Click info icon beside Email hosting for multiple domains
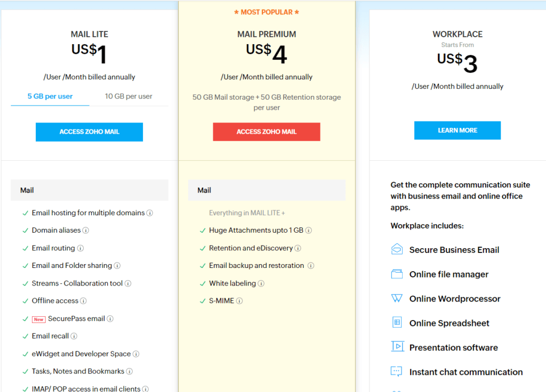Screen dimensions: 546x392 coord(150,213)
